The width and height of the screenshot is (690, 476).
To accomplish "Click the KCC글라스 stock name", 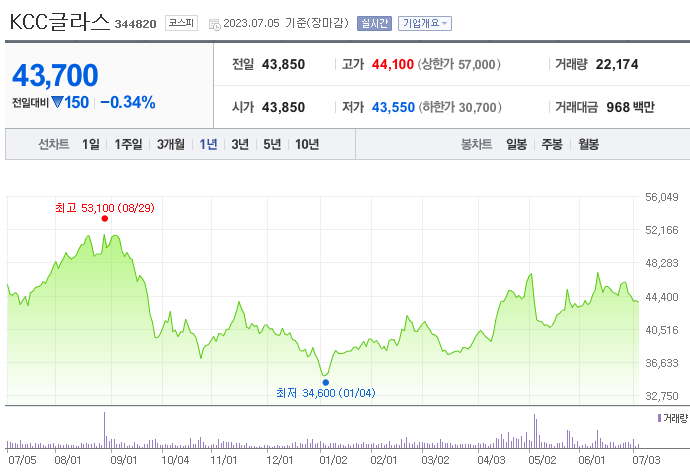I will (x=59, y=22).
